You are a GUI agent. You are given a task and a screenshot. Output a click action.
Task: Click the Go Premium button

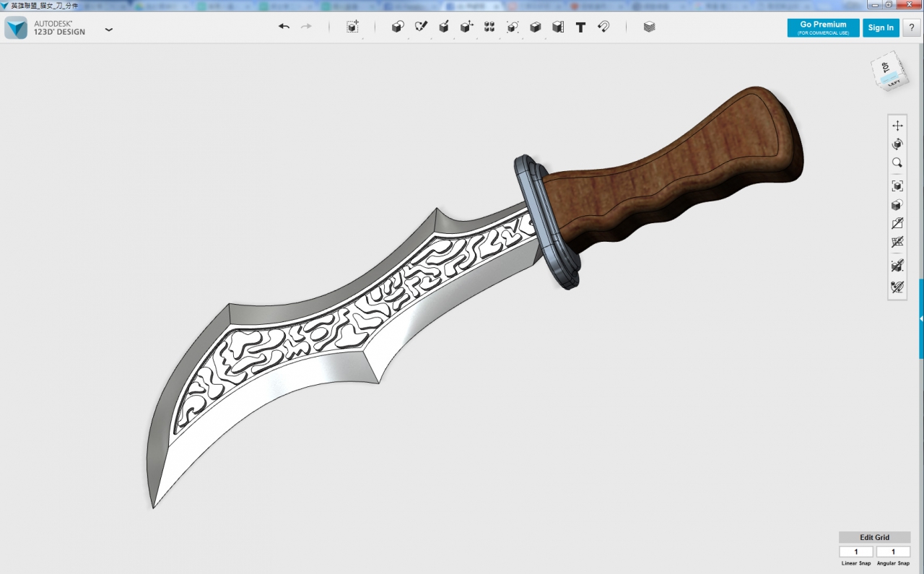coord(823,27)
